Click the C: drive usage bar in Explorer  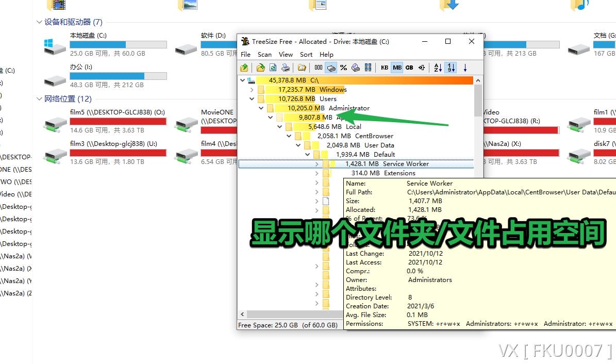pyautogui.click(x=118, y=44)
